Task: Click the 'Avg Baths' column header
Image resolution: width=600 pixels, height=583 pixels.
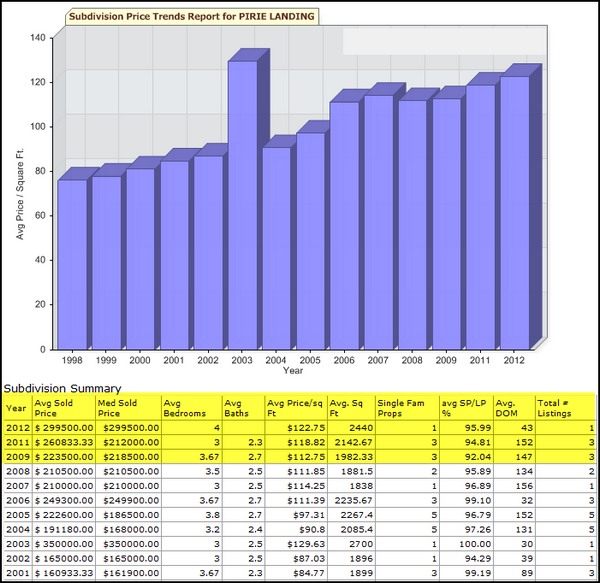Action: coord(236,408)
